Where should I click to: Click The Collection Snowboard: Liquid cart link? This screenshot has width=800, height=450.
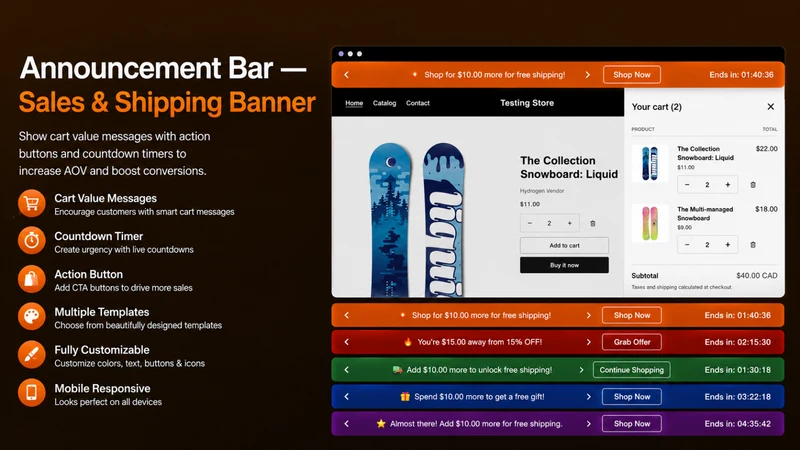[706, 153]
